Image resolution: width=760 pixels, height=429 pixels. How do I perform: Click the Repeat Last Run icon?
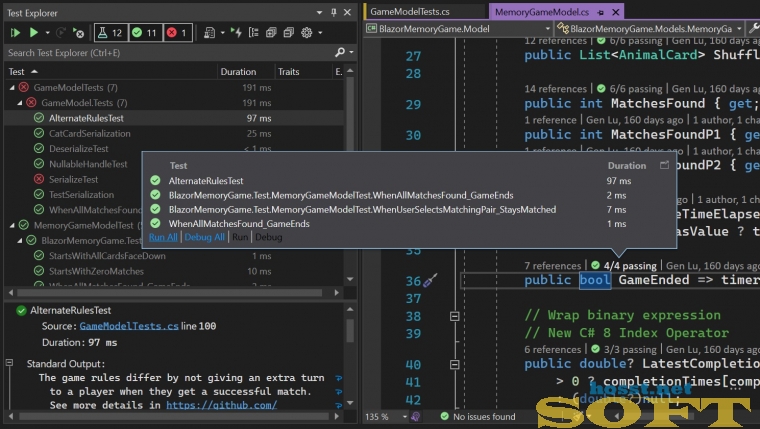pos(61,32)
